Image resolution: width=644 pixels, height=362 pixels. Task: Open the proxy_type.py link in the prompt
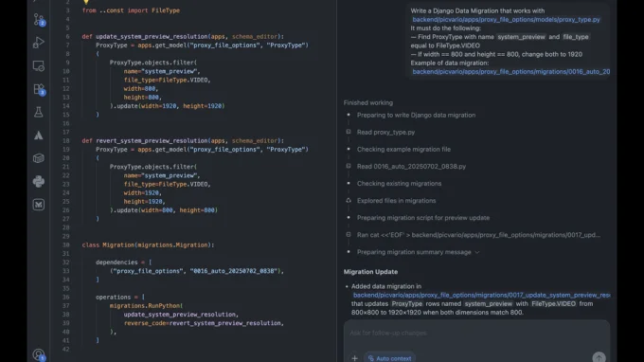click(506, 19)
